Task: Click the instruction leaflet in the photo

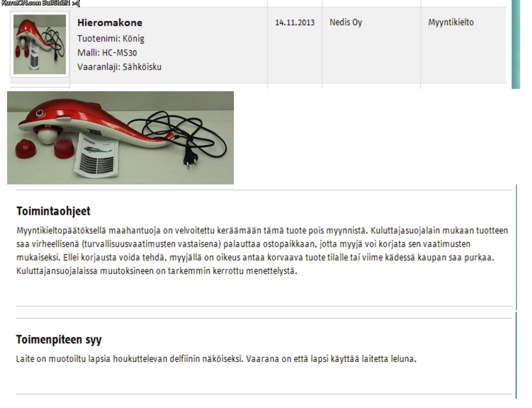Action: [97, 155]
